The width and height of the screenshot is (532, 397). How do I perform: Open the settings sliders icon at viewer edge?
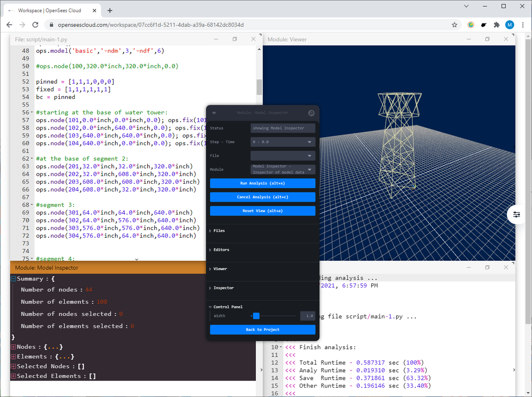coord(517,215)
